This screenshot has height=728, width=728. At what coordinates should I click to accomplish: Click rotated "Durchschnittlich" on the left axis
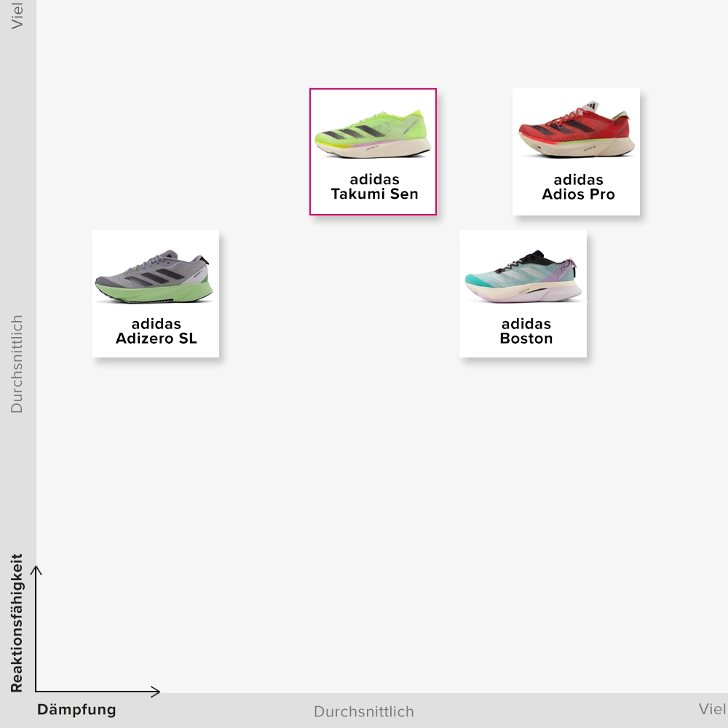tap(17, 364)
